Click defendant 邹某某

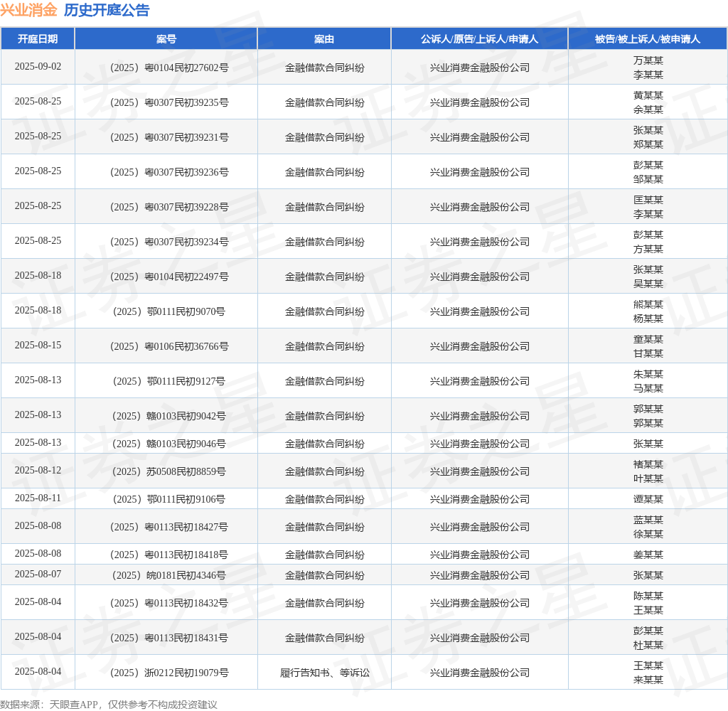coord(648,179)
